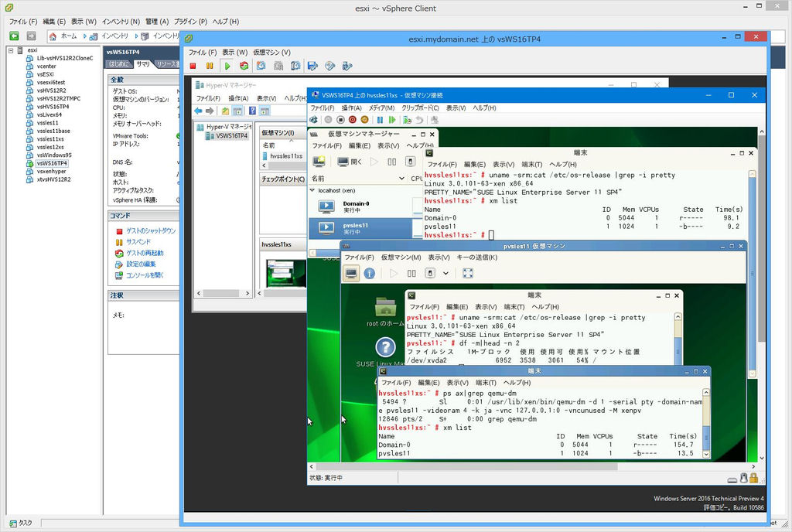
Task: Click the turn off icon in the hvssles11xs connection toolbar
Action: (x=340, y=120)
